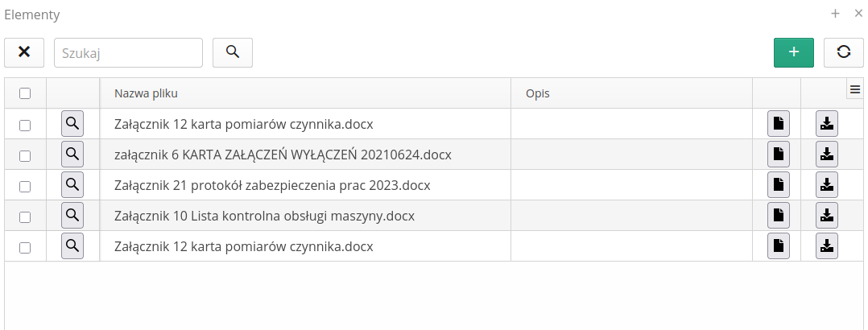Toggle the select-all checkbox in header
The width and height of the screenshot is (868, 330).
click(x=25, y=93)
